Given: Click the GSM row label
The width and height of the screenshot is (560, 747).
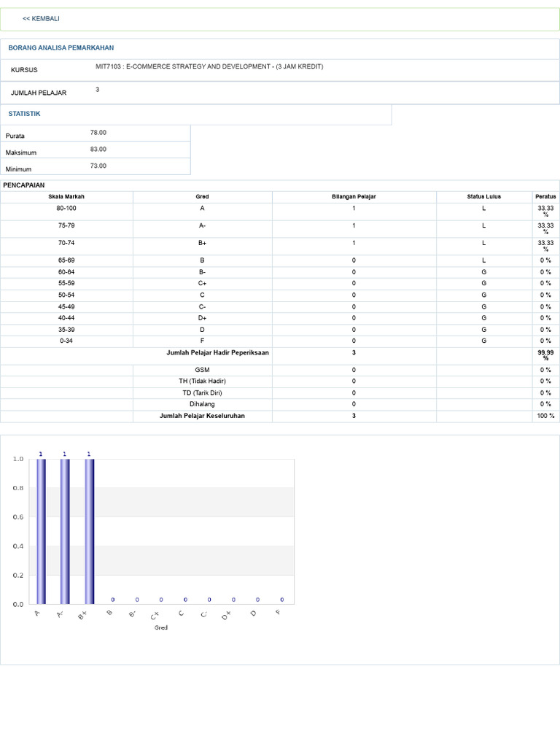Looking at the screenshot, I should pyautogui.click(x=203, y=370).
